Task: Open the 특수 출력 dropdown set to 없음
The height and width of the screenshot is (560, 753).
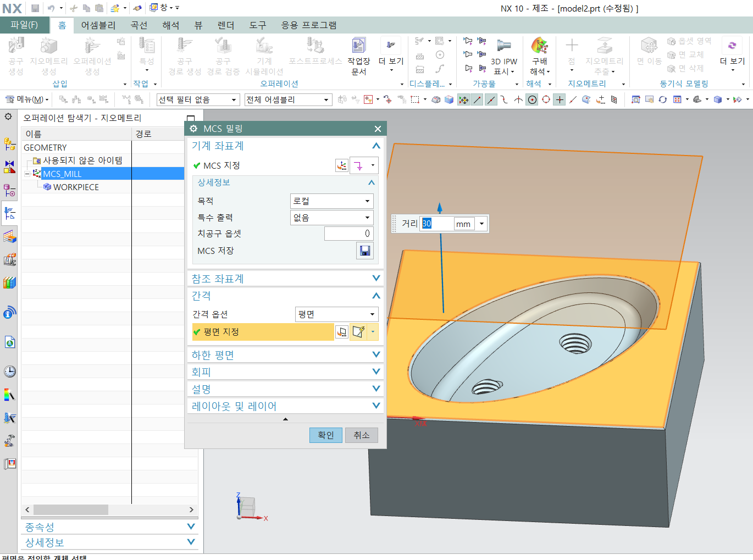Action: pyautogui.click(x=331, y=218)
